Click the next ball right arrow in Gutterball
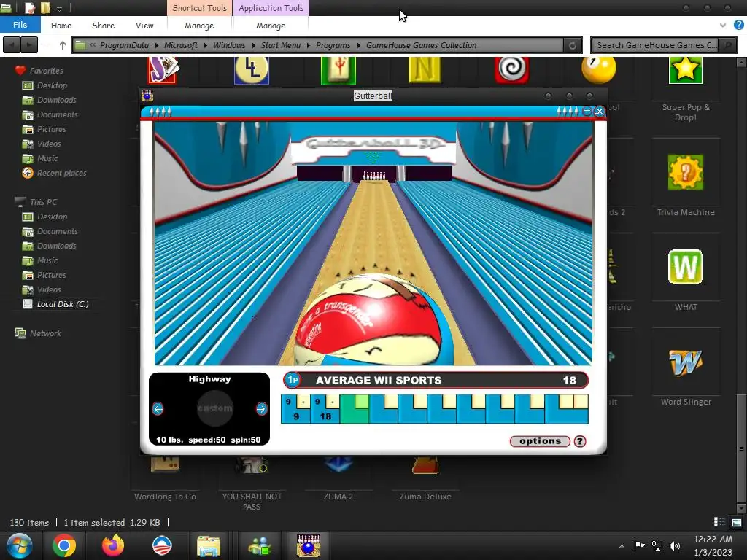 click(261, 408)
